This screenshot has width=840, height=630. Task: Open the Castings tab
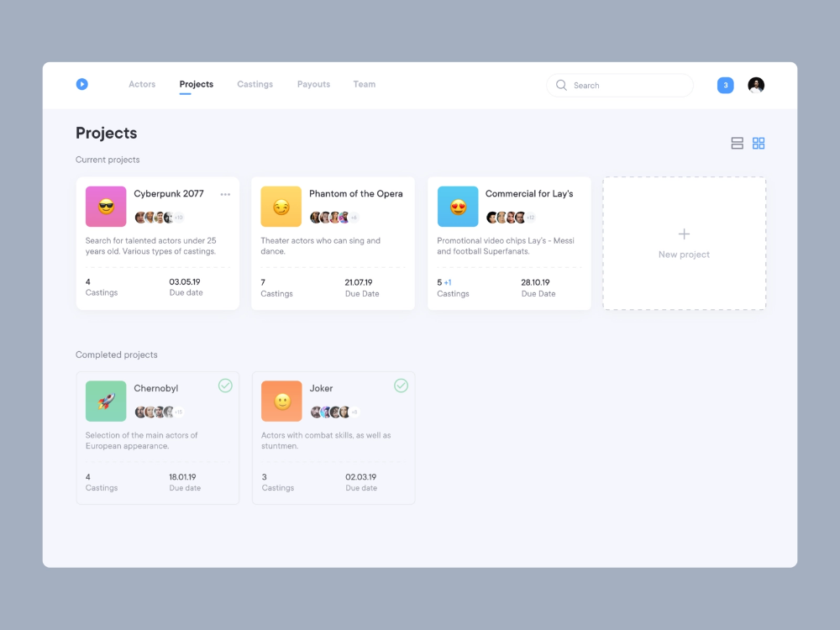[255, 84]
